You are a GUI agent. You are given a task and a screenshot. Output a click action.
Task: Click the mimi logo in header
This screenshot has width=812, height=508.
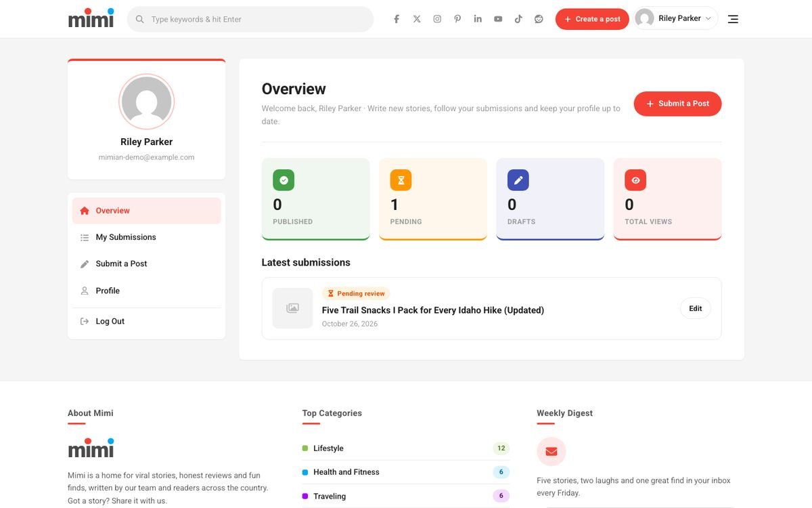[91, 18]
